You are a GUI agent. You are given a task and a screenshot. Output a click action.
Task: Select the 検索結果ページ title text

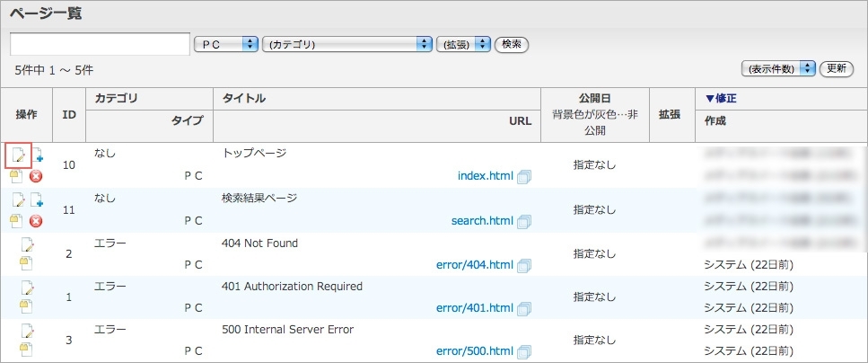tap(259, 198)
